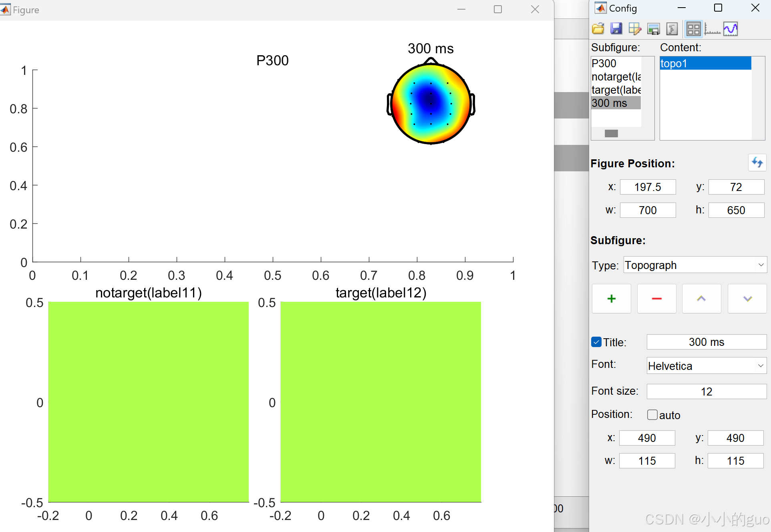Click the 300 ms topograph title

431,48
